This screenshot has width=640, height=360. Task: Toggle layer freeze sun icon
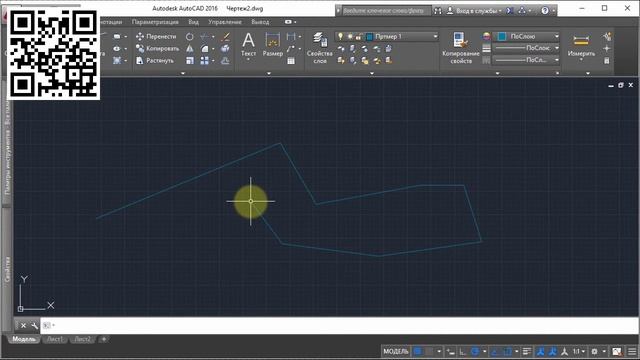[x=350, y=37]
